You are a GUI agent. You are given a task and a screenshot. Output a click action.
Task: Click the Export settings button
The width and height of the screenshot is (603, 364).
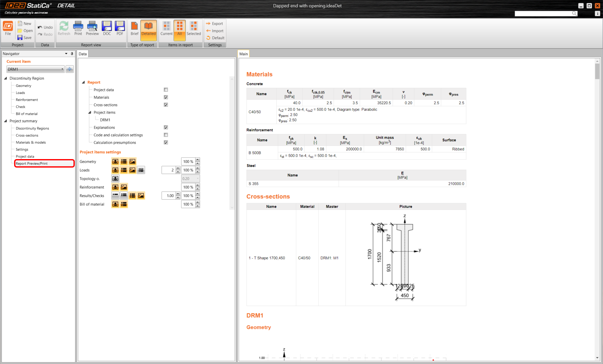tap(215, 24)
